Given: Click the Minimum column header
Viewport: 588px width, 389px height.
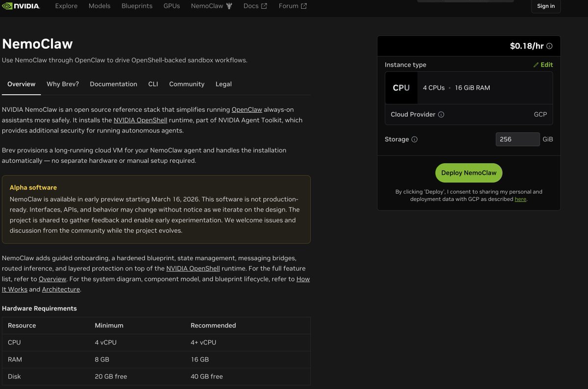Looking at the screenshot, I should click(x=109, y=325).
